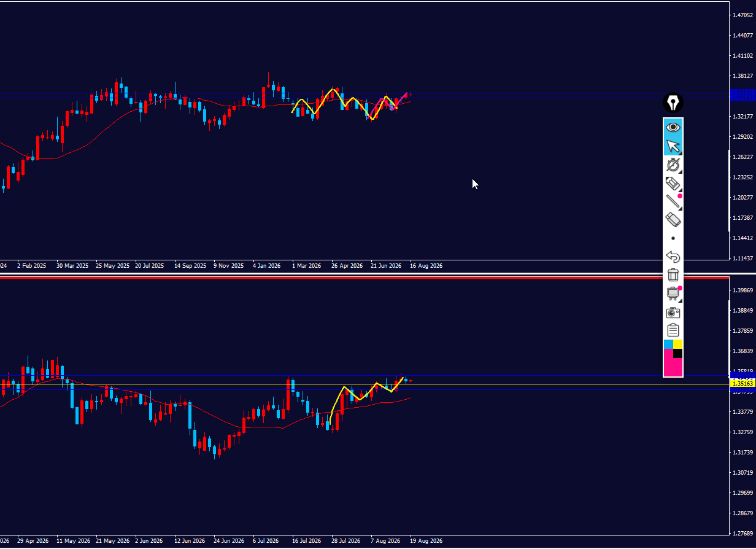
Task: Click the 9 Nov 2025 date label
Action: (229, 266)
